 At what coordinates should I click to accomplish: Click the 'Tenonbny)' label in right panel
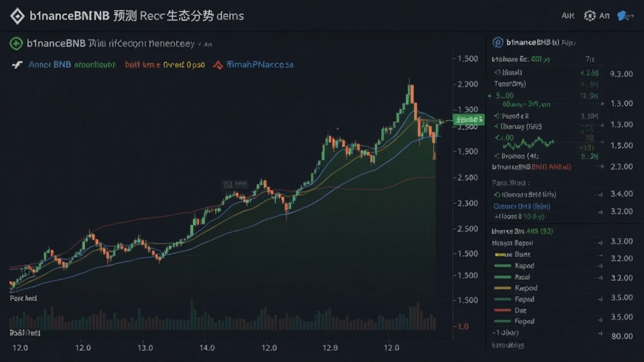pos(509,84)
